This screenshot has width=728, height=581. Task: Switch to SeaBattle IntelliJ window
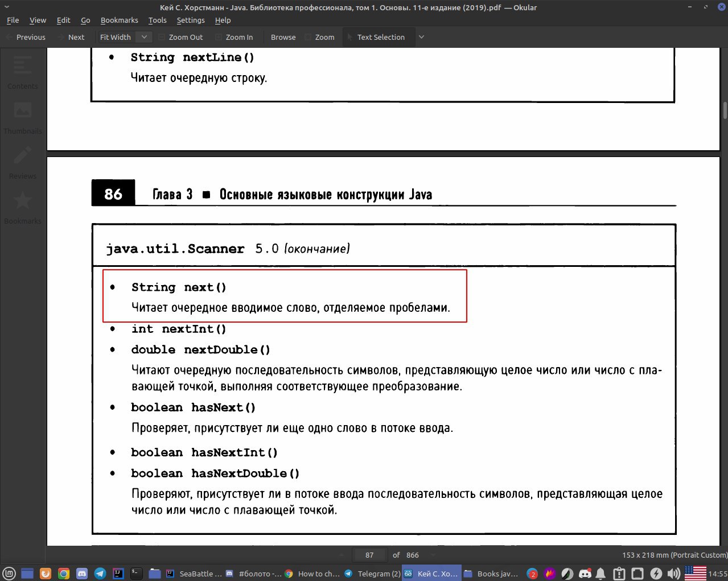tap(194, 574)
